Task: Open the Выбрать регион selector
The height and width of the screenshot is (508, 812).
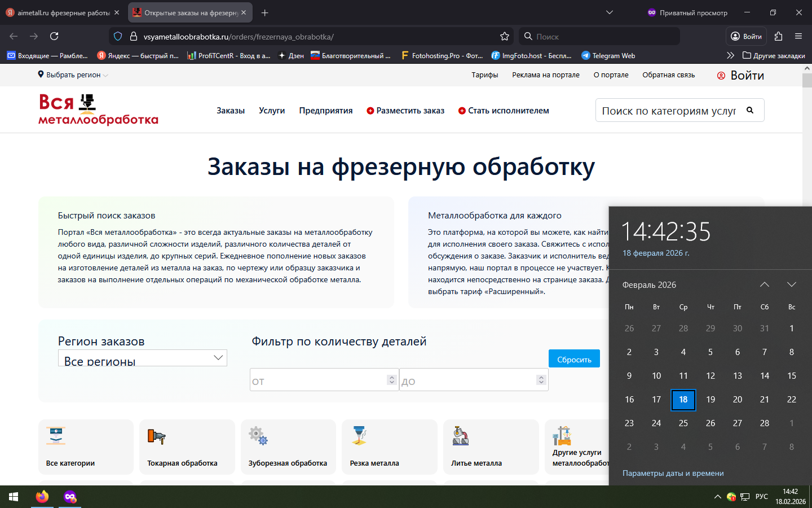Action: point(73,75)
